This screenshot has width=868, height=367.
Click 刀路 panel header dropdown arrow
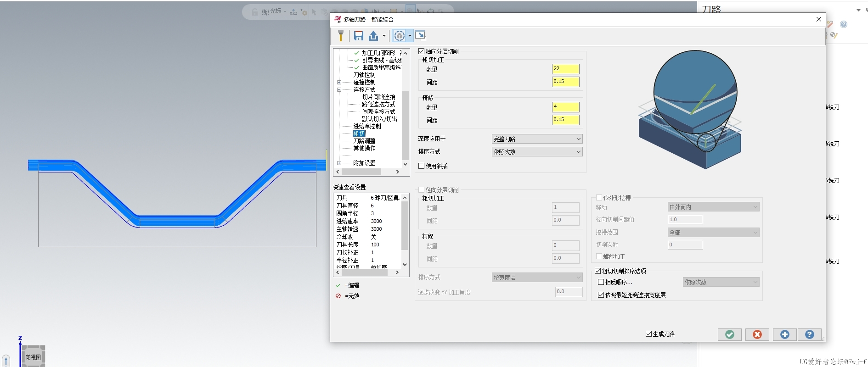click(858, 10)
